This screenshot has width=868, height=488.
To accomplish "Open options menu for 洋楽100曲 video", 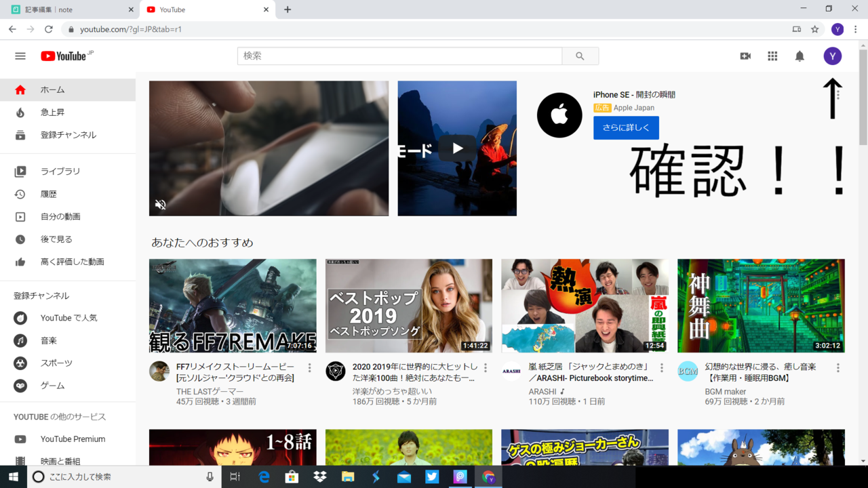I will coord(486,368).
